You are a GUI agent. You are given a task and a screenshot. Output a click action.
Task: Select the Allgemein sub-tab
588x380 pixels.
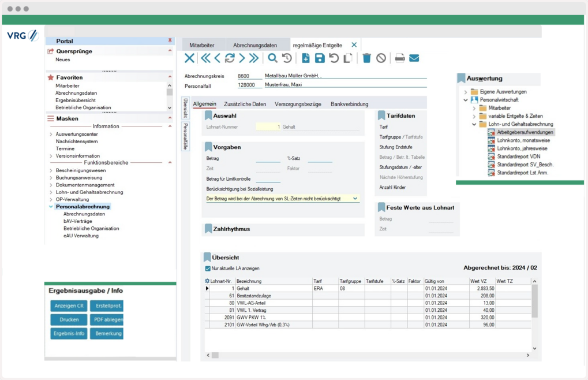point(204,104)
